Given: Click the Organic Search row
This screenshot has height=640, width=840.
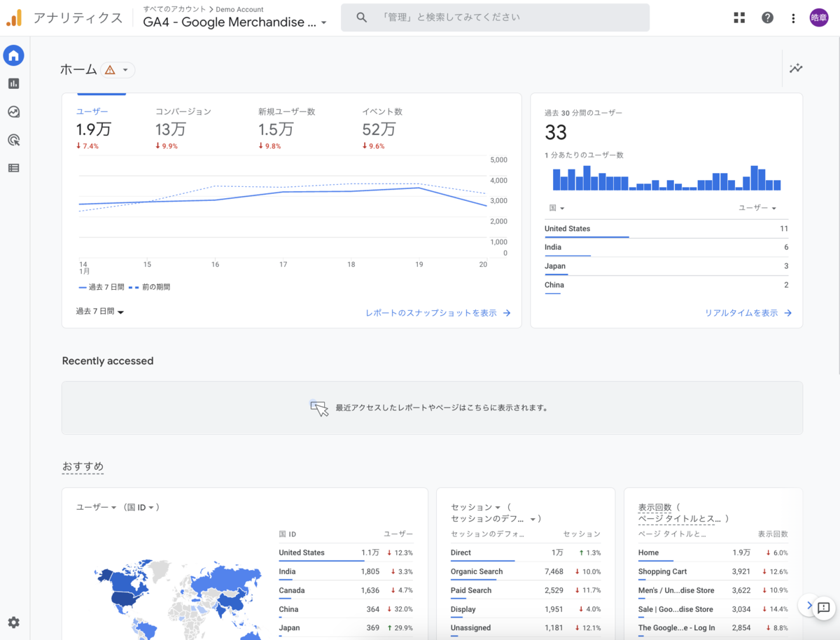Looking at the screenshot, I should tap(526, 571).
